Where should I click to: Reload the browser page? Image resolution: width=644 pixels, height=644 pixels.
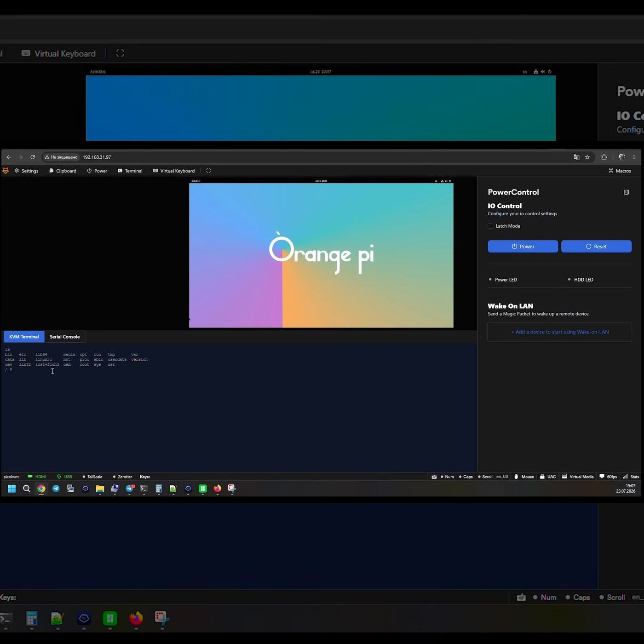pyautogui.click(x=33, y=157)
